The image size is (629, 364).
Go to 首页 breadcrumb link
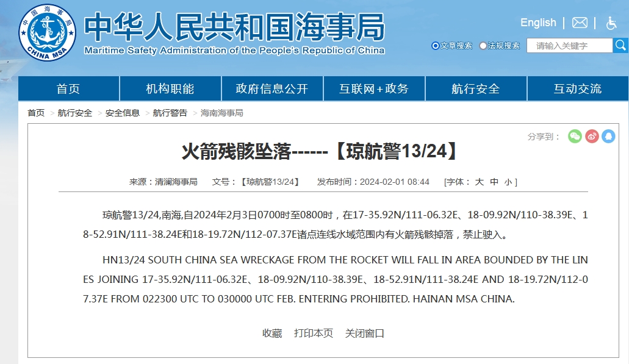click(36, 113)
